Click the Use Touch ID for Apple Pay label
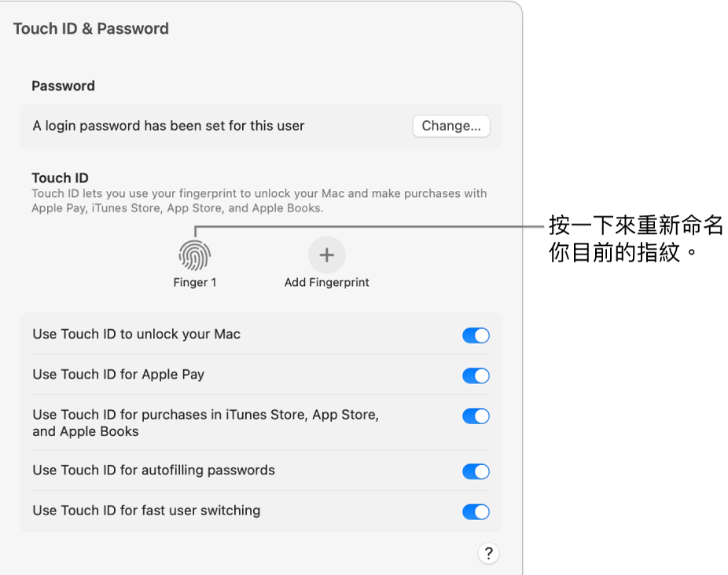The image size is (728, 575). (x=119, y=375)
